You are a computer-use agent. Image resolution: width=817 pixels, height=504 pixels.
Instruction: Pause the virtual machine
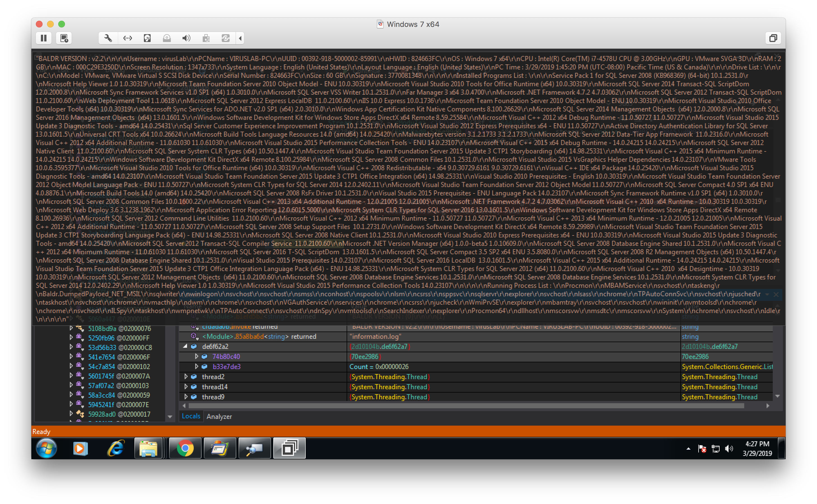44,38
